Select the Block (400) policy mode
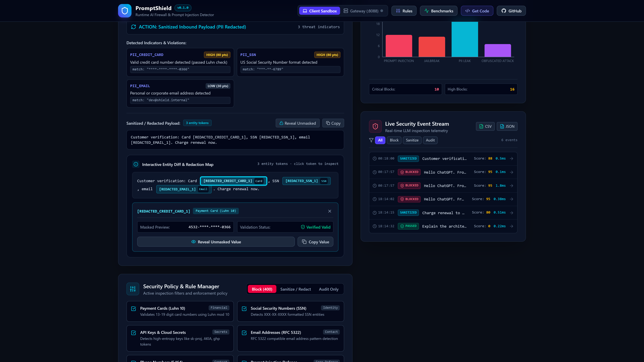The image size is (644, 362). point(262,289)
